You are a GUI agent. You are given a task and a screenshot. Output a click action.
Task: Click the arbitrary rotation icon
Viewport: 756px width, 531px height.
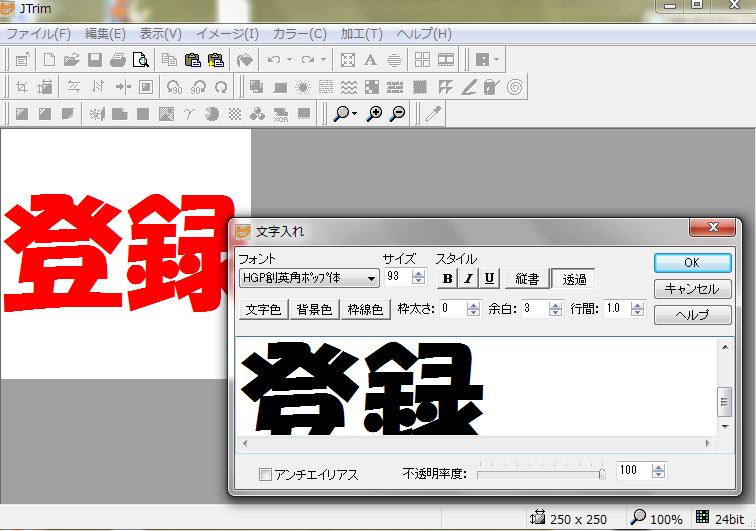point(221,87)
